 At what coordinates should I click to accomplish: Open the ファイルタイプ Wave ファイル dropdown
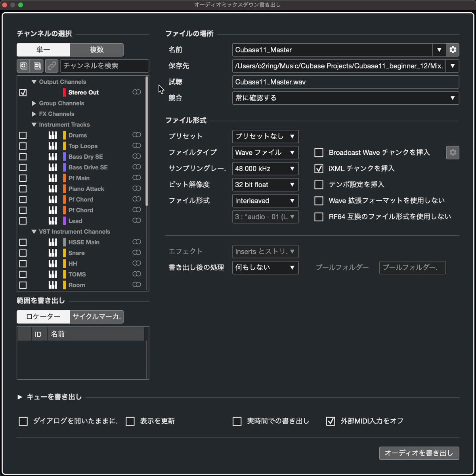coord(265,152)
